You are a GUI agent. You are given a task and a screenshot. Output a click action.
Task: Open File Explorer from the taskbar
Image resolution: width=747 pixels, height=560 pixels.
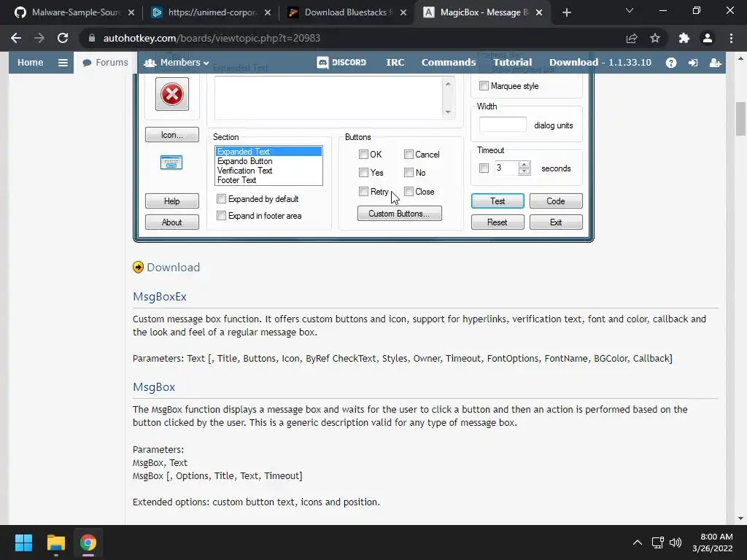pos(55,542)
